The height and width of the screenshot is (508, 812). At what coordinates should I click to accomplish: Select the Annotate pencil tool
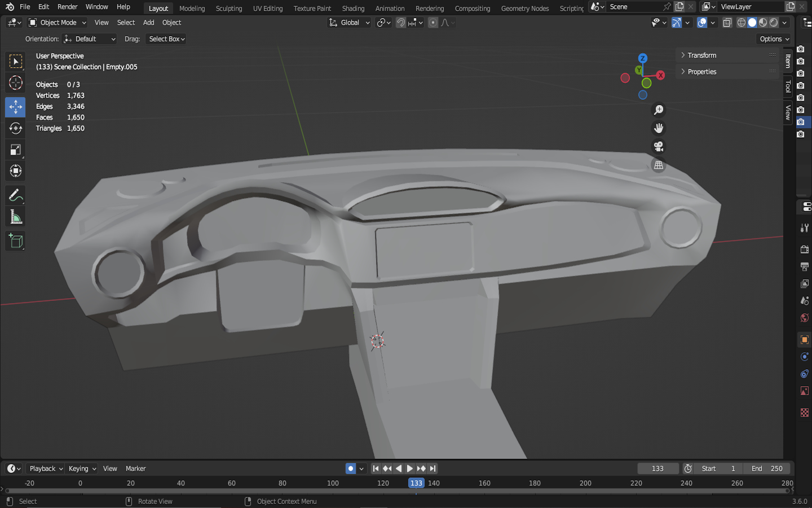15,196
